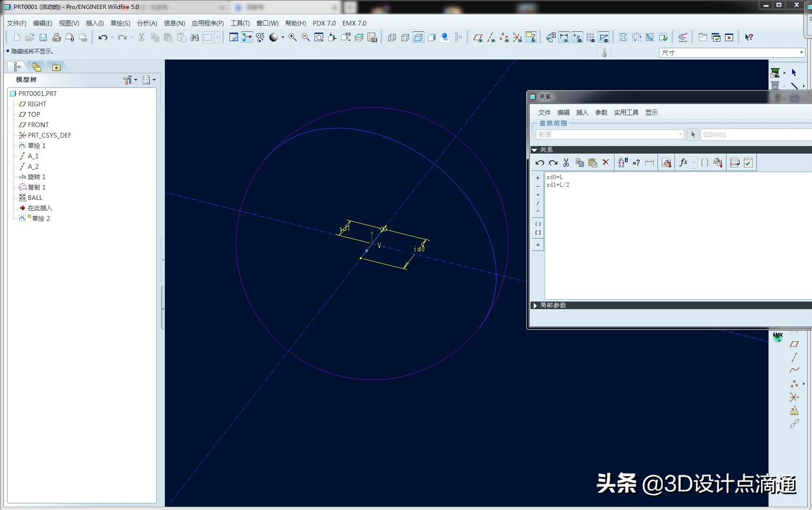Viewport: 812px width, 510px height.
Task: Delete selected relation with red X icon
Action: pyautogui.click(x=606, y=163)
